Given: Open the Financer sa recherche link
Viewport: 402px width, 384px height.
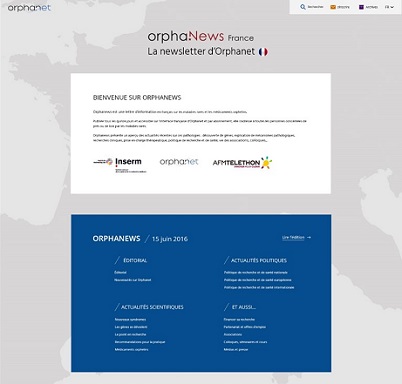Looking at the screenshot, I should pyautogui.click(x=239, y=319).
